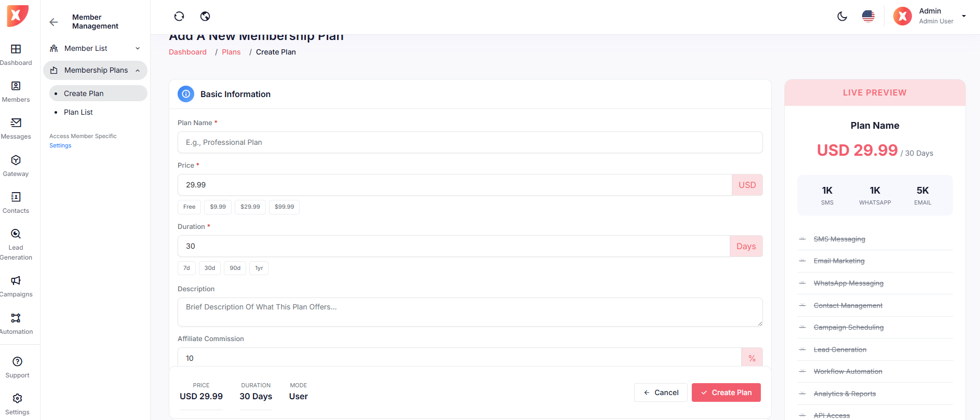Click into the Plan Name field
This screenshot has height=420, width=980.
(x=469, y=142)
